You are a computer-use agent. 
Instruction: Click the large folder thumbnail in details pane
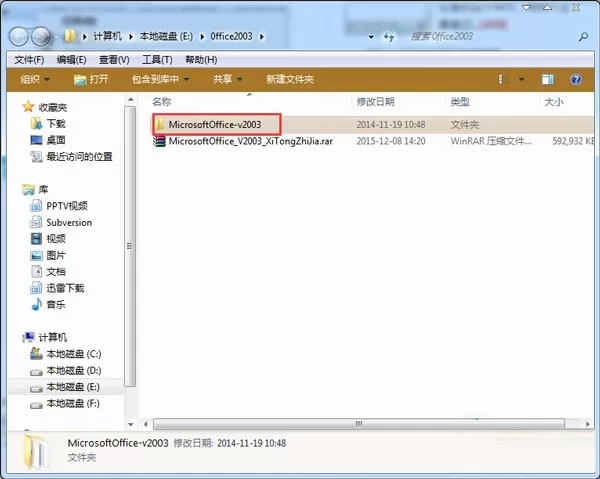[36, 451]
